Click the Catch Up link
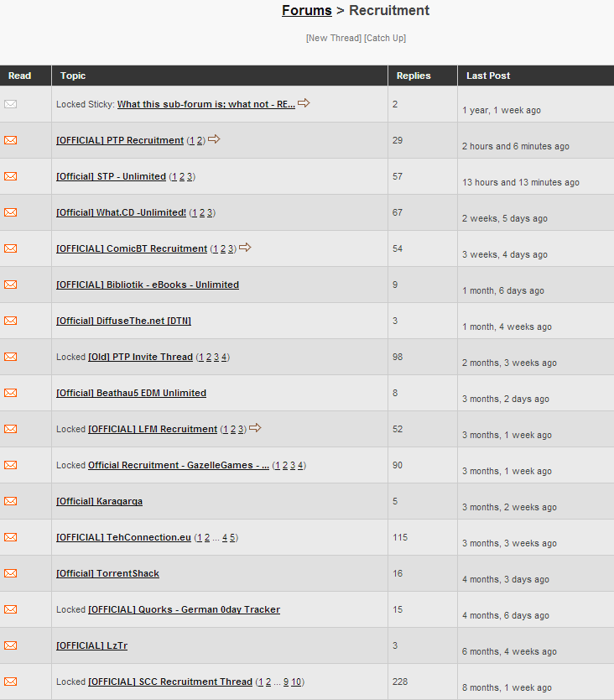The width and height of the screenshot is (614, 700). pyautogui.click(x=385, y=38)
